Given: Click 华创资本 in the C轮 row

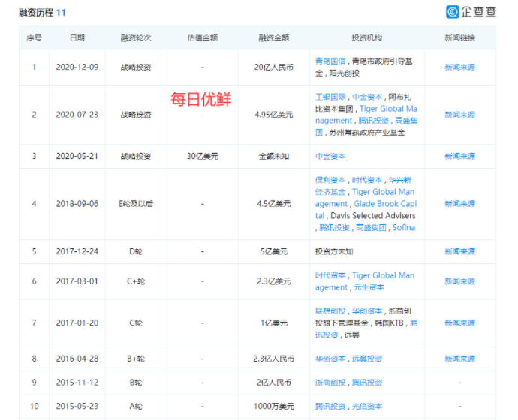Looking at the screenshot, I should click(x=367, y=310).
